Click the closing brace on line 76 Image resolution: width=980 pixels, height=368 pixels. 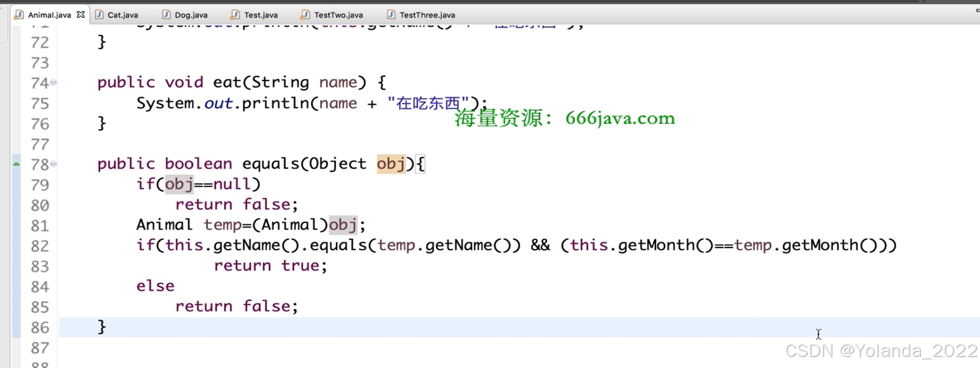pos(102,123)
